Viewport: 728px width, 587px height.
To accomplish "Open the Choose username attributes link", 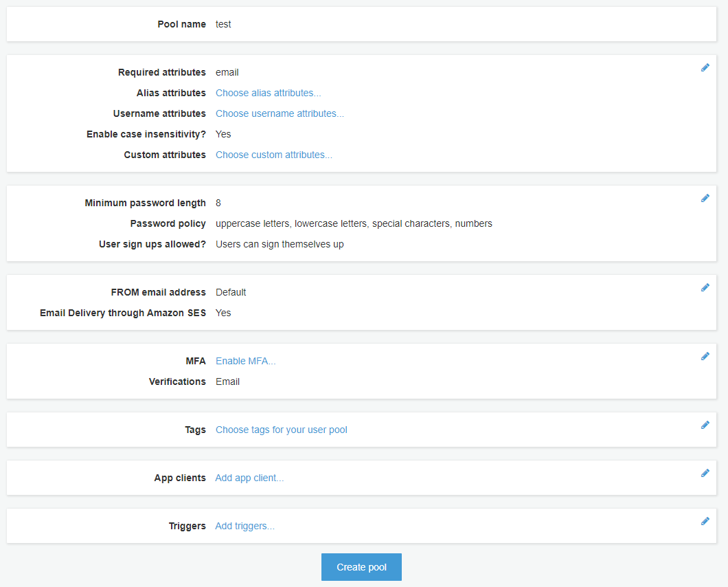I will (x=280, y=113).
